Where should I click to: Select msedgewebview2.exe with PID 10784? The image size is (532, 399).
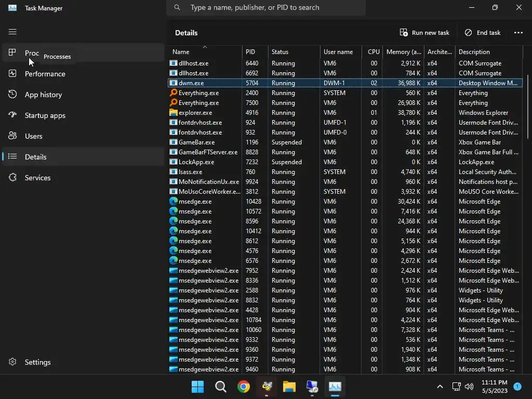[345, 320]
